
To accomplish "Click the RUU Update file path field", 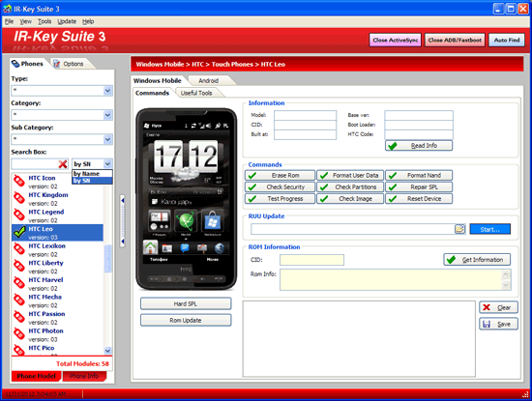I will [352, 229].
